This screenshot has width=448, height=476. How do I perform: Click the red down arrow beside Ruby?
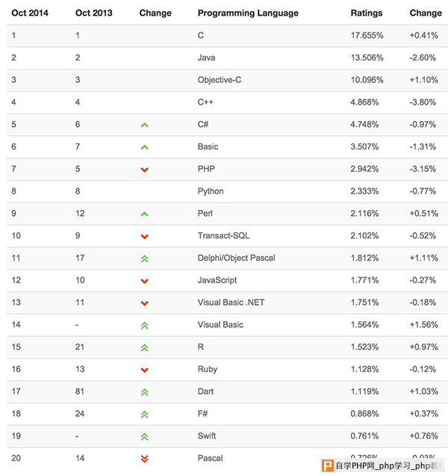[x=145, y=370]
